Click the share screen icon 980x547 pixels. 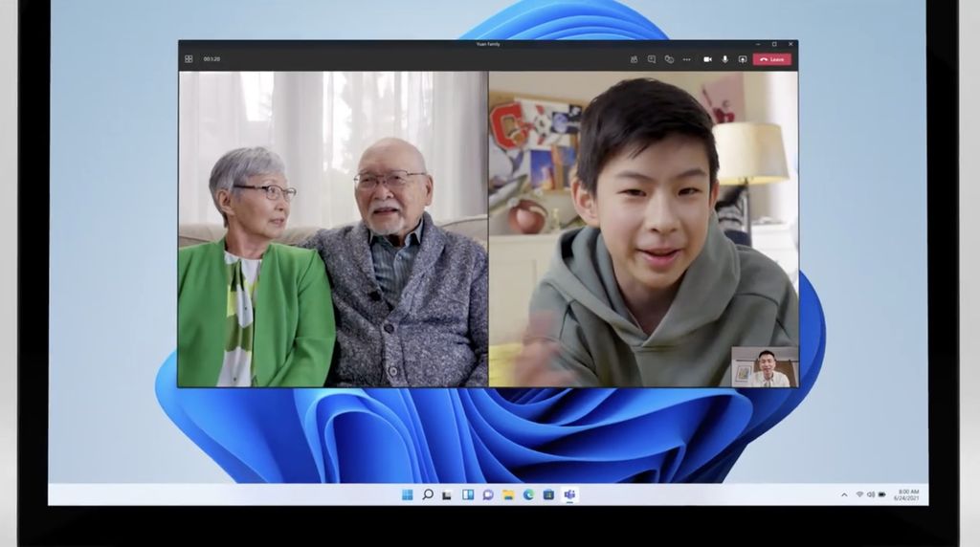[742, 59]
